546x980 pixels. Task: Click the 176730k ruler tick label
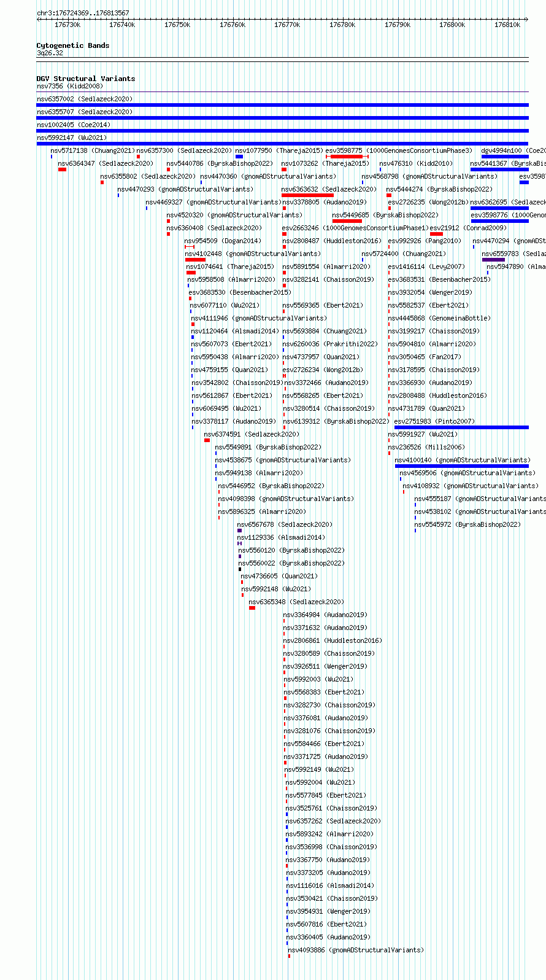67,25
